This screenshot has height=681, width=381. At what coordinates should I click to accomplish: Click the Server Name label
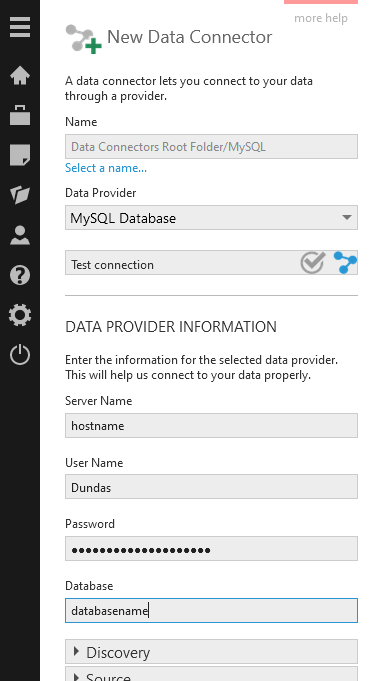99,400
